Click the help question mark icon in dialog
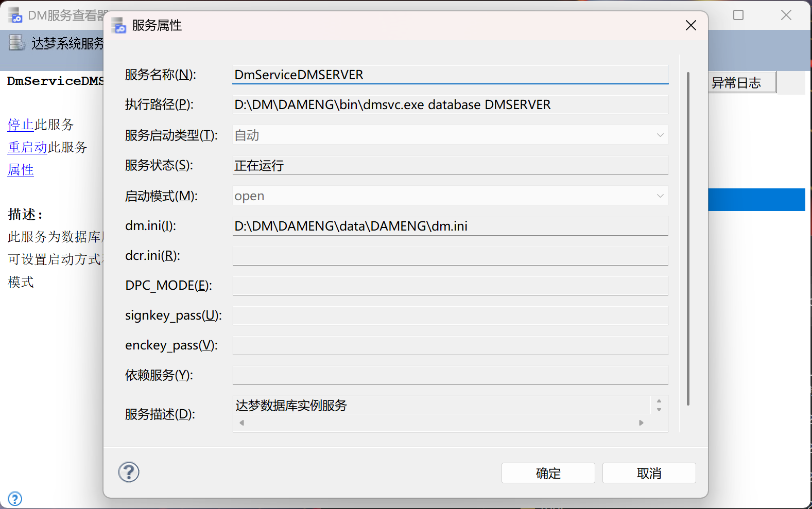 pos(129,472)
